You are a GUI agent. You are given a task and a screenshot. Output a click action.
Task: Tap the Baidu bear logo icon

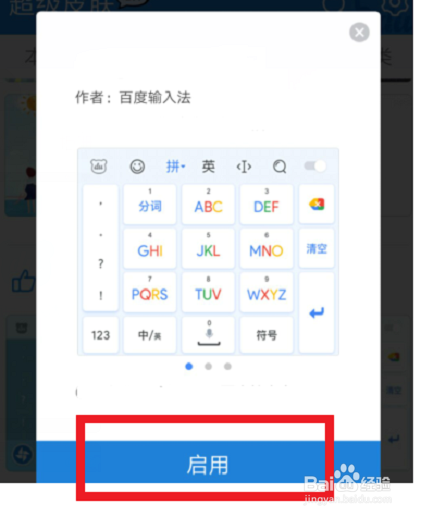[x=99, y=166]
